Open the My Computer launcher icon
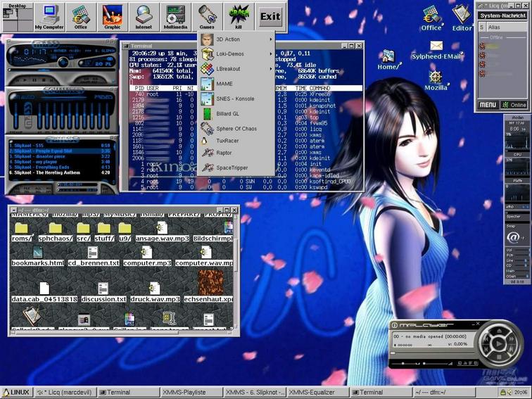532x399 pixels. point(49,17)
